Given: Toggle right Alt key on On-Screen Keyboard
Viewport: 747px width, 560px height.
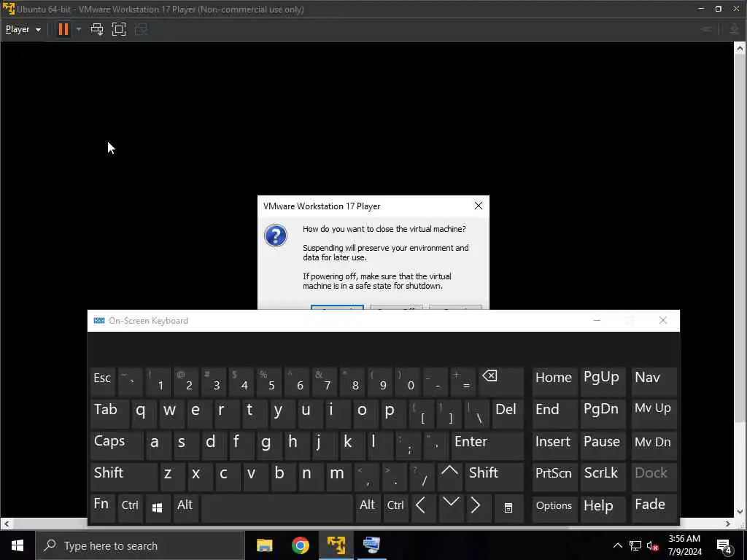Looking at the screenshot, I should click(x=368, y=508).
